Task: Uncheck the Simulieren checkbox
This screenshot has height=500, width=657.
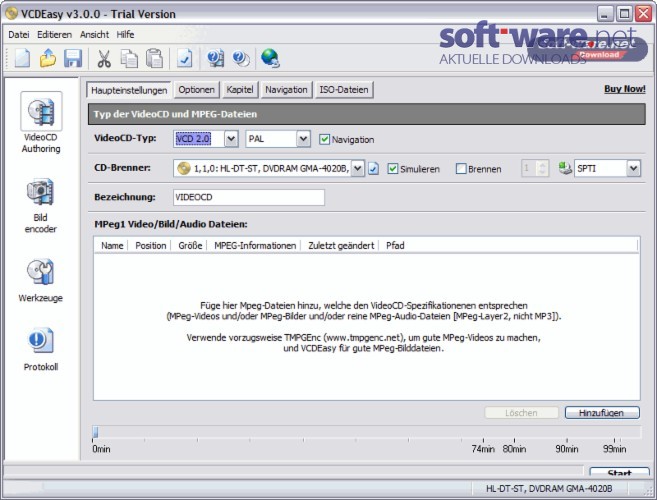Action: click(392, 168)
